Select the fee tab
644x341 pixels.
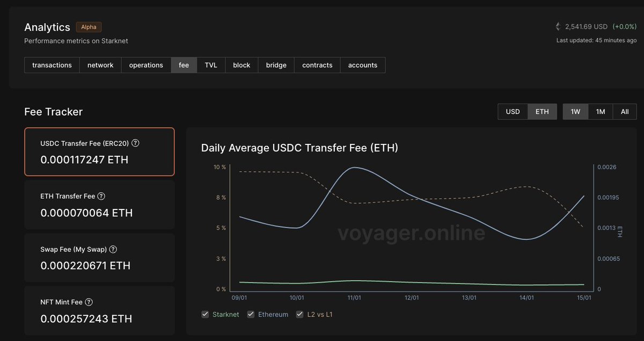click(184, 65)
